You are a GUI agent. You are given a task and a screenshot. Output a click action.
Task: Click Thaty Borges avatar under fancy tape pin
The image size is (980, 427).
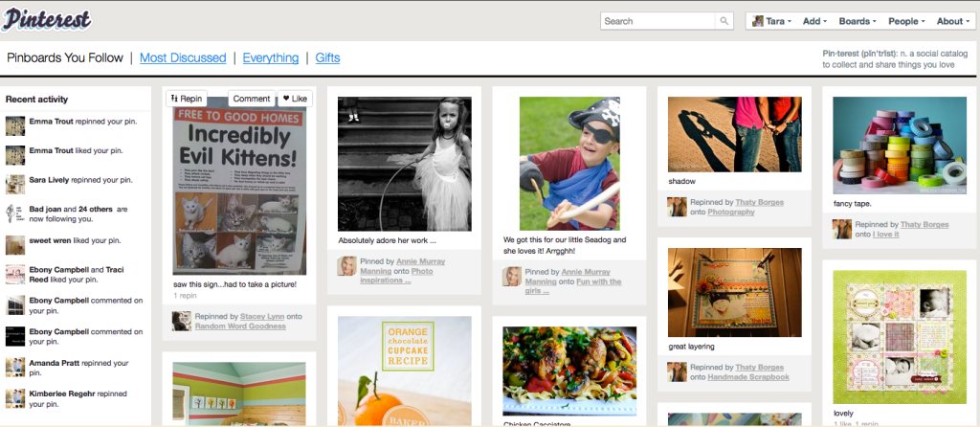click(842, 229)
